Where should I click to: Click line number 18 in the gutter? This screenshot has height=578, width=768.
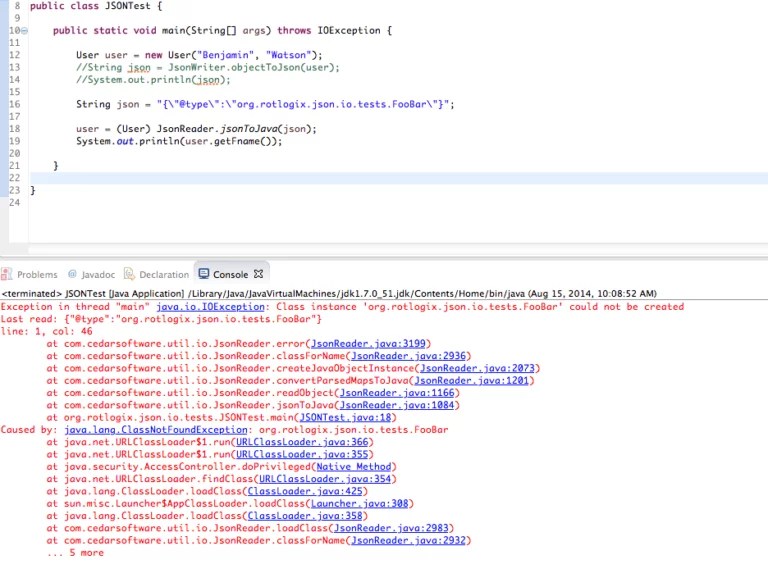[15, 129]
